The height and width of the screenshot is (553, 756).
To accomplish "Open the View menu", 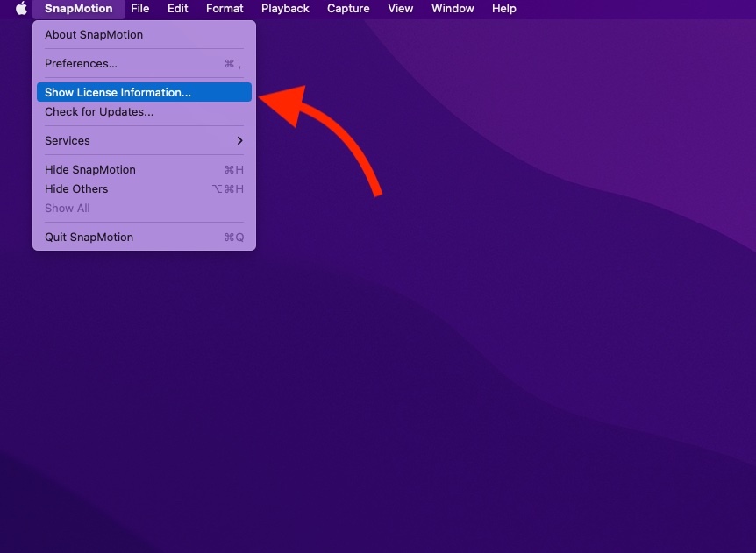I will (400, 8).
